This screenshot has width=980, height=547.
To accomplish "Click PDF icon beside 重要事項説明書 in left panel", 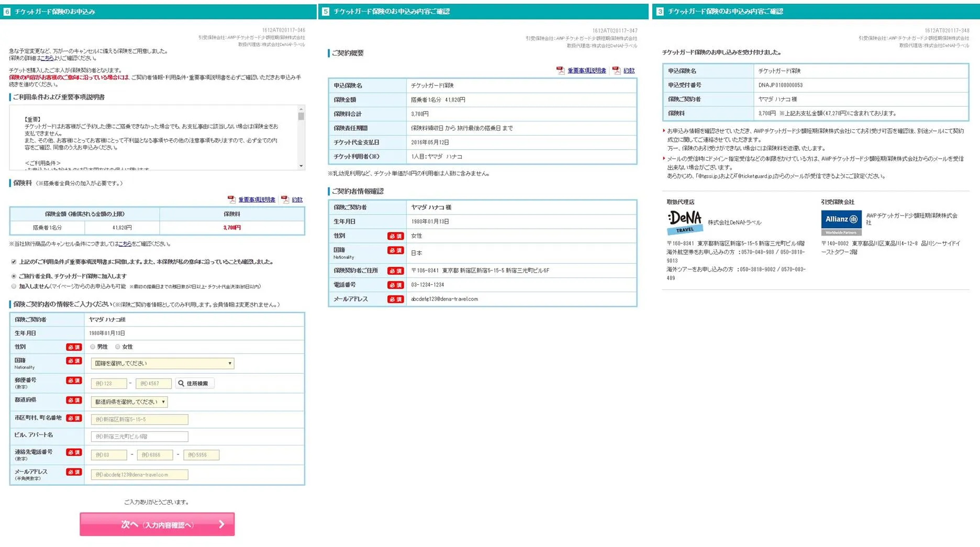I will tap(231, 199).
